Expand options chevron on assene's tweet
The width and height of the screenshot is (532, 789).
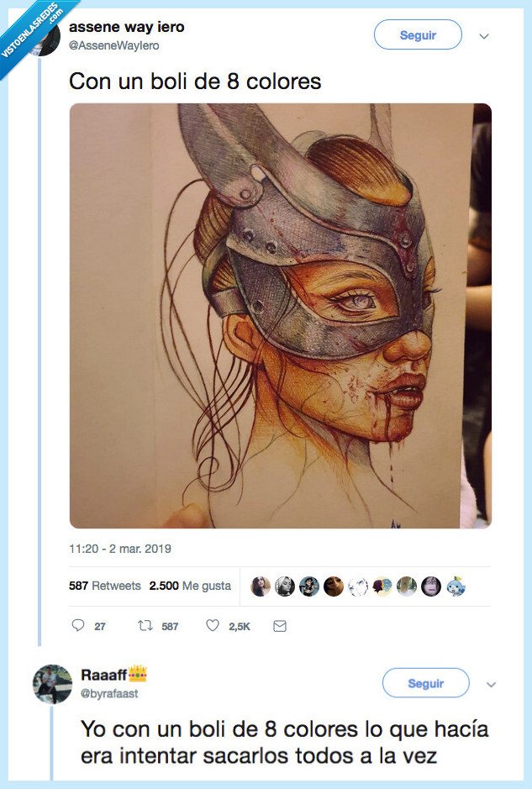(x=484, y=36)
